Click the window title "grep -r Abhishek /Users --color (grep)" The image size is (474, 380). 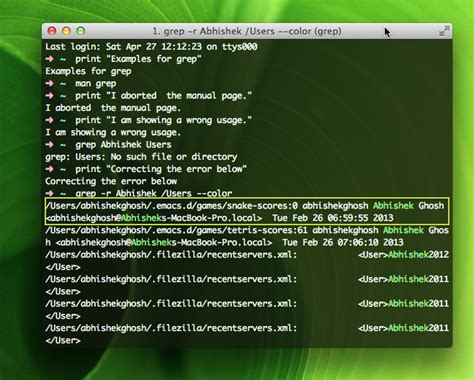(247, 31)
